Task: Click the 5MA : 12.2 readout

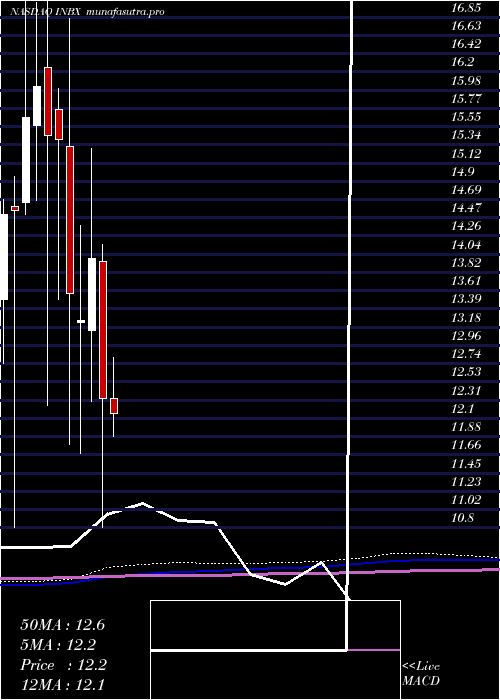Action: 58,645
